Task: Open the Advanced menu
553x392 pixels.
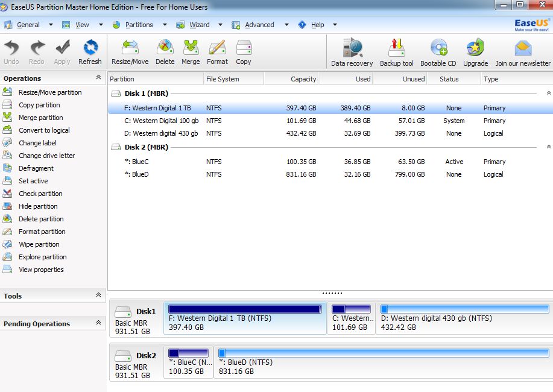Action: point(259,25)
